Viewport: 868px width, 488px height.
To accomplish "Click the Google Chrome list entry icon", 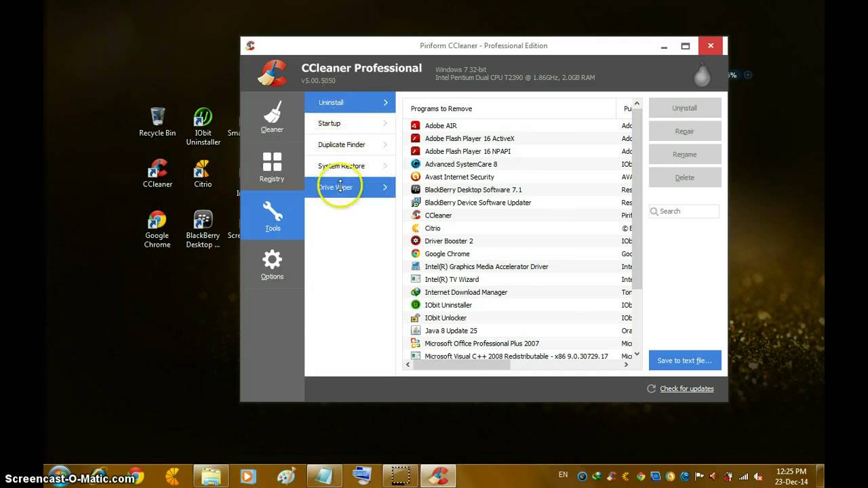I will click(416, 253).
